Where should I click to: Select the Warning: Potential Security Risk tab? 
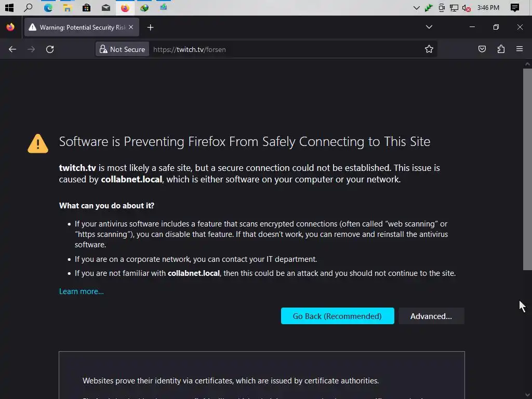click(x=78, y=27)
